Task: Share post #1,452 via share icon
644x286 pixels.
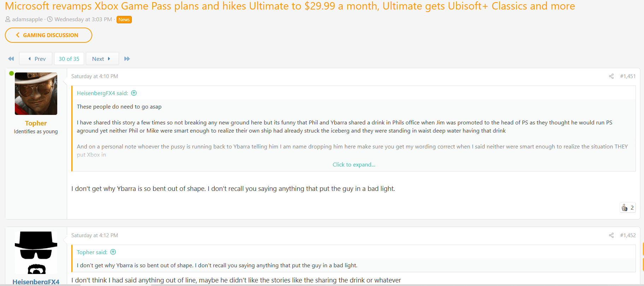Action: click(611, 235)
